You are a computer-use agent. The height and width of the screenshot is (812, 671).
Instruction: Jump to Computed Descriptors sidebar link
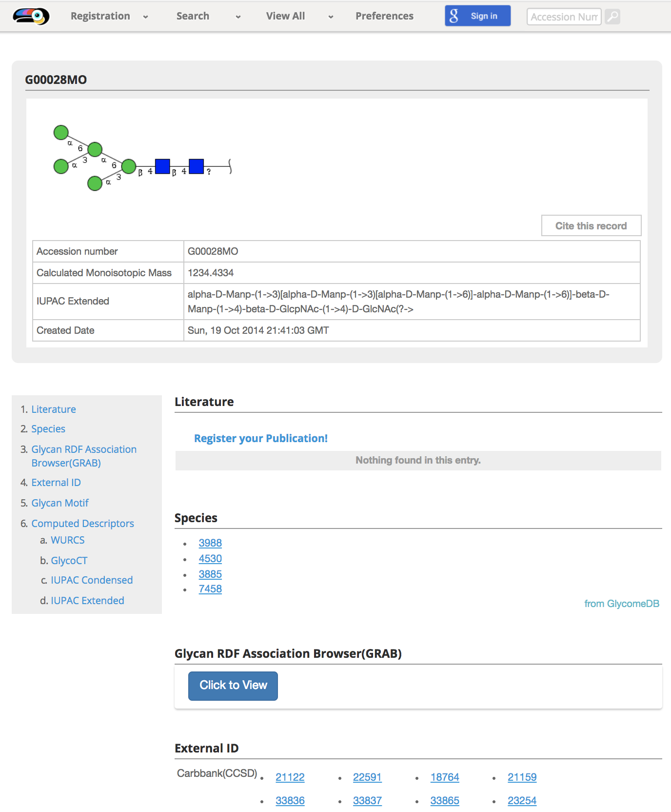[82, 524]
